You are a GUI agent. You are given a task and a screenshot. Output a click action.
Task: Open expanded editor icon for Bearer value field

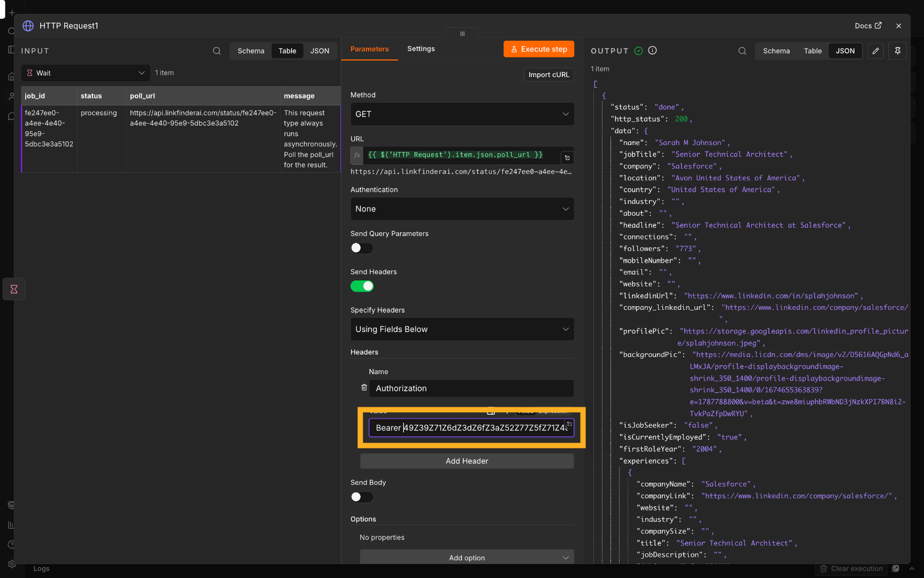coord(569,424)
